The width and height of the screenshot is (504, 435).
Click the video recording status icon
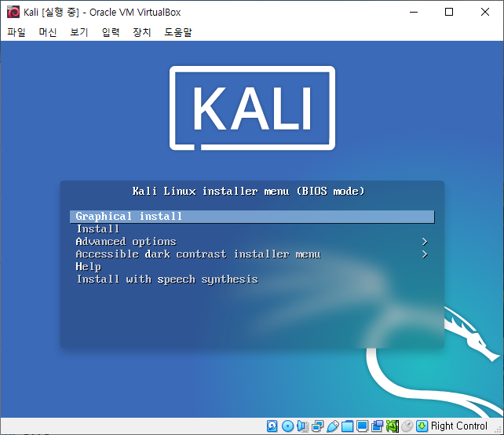click(x=377, y=426)
